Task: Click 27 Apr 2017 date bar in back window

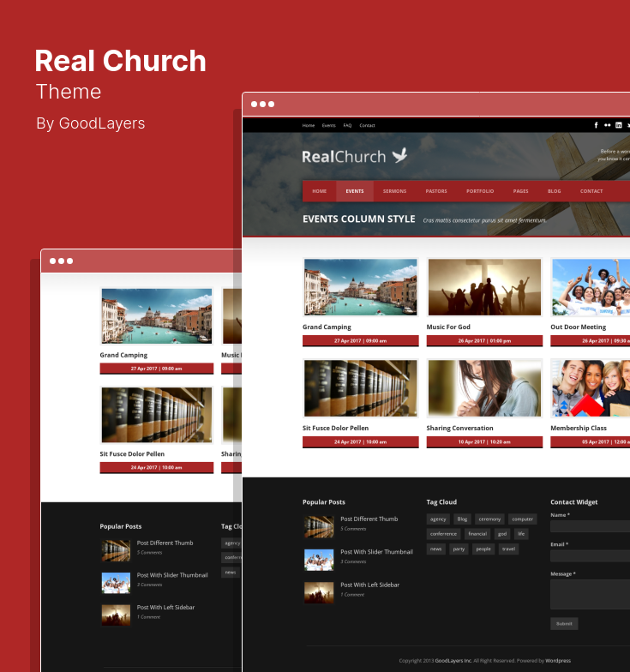Action: click(x=156, y=369)
